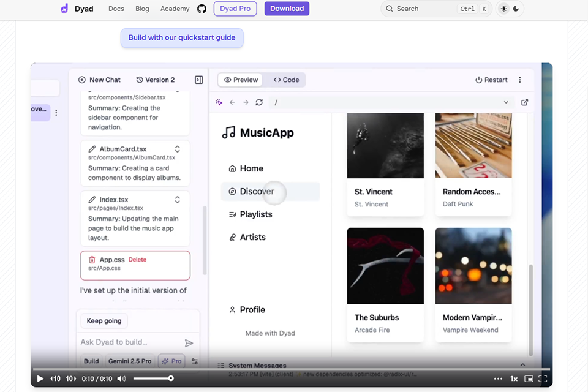Select Playlists in MusicApp sidebar
The width and height of the screenshot is (588, 392).
point(270,214)
